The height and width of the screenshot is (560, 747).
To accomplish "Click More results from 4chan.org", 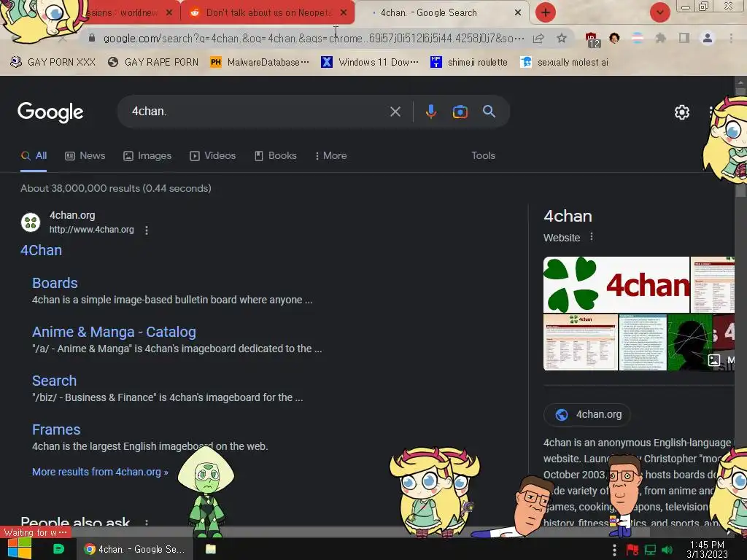I will click(x=100, y=472).
